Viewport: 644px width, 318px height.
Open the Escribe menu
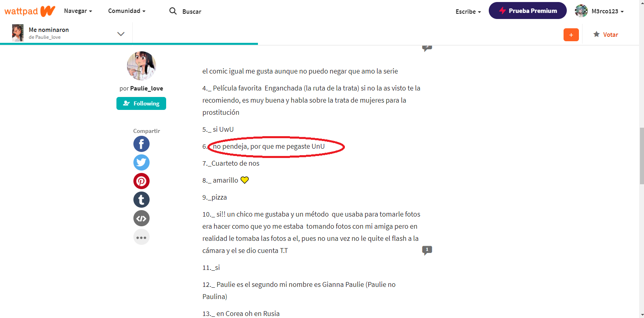[468, 12]
